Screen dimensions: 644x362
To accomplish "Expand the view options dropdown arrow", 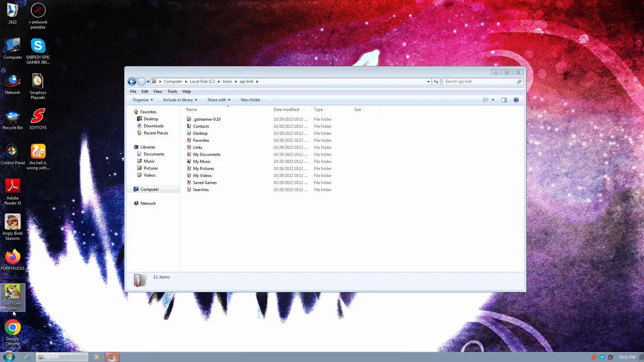I will pyautogui.click(x=493, y=100).
